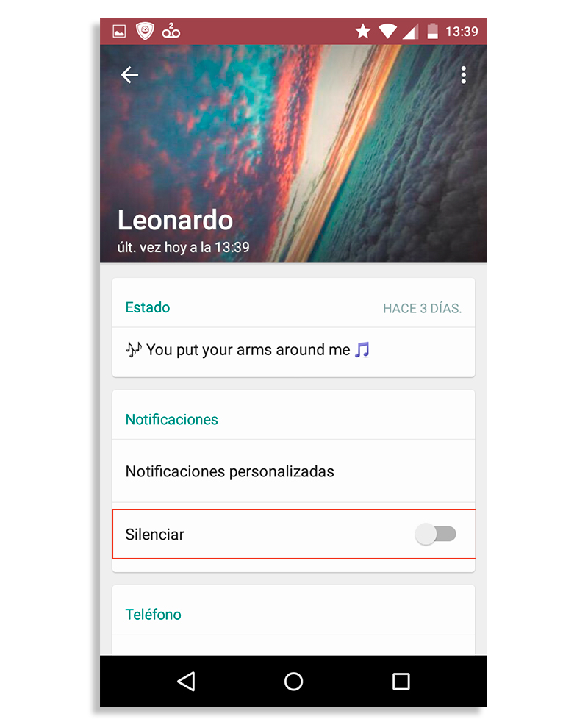588x725 pixels.
Task: Tap the Wi-Fi signal icon
Action: tap(387, 32)
